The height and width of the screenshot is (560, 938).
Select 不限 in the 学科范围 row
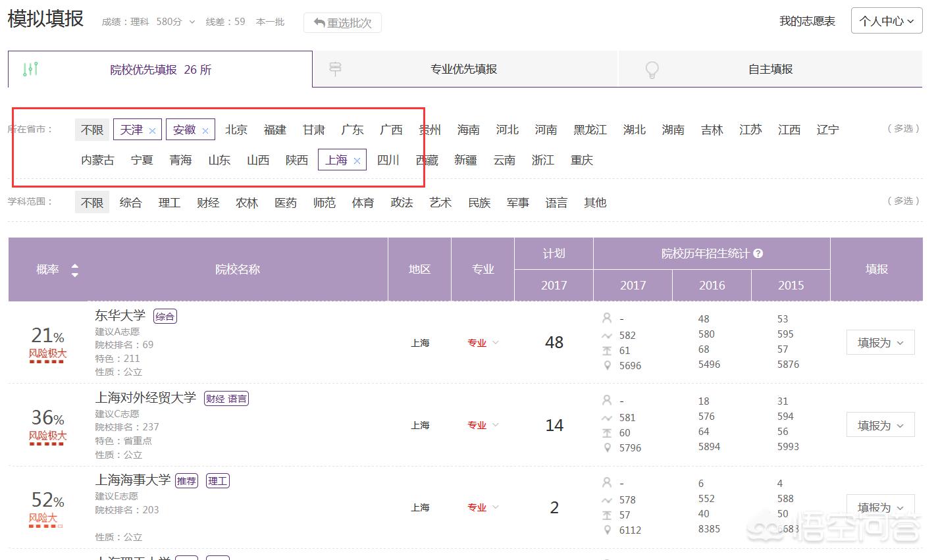[x=92, y=203]
